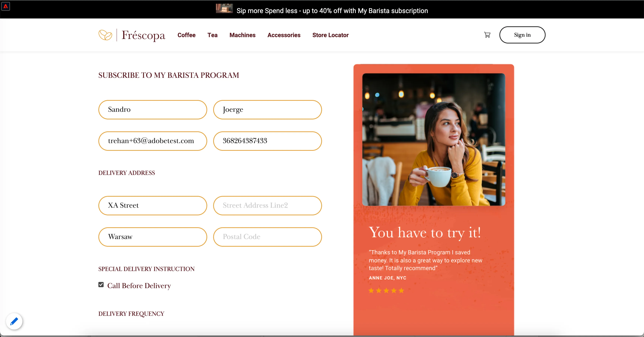644x337 pixels.
Task: Open the Accessories menu
Action: click(284, 35)
